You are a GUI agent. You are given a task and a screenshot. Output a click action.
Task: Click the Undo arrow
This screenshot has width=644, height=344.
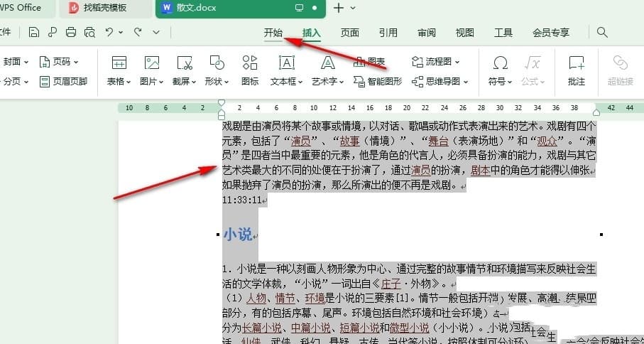tap(109, 32)
